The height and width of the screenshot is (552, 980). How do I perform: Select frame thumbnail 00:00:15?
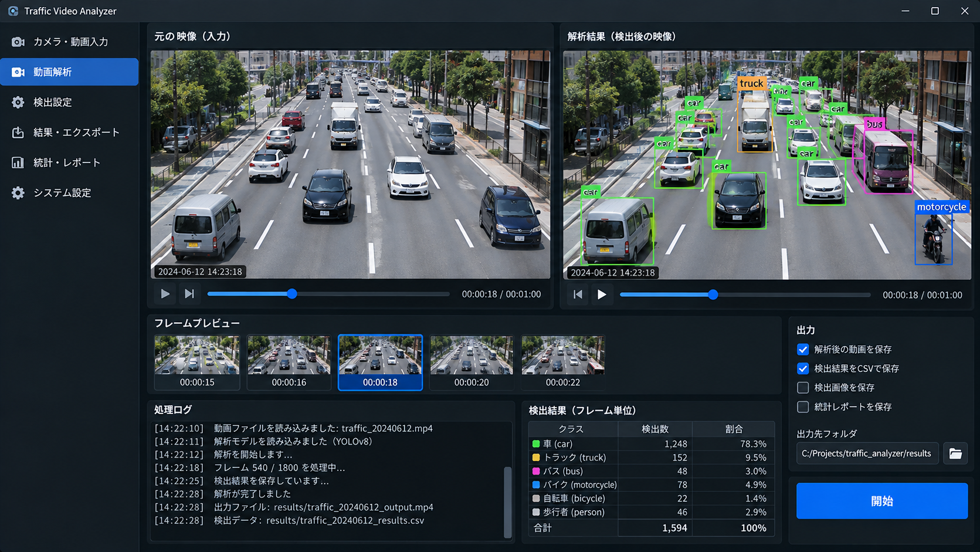tap(197, 363)
